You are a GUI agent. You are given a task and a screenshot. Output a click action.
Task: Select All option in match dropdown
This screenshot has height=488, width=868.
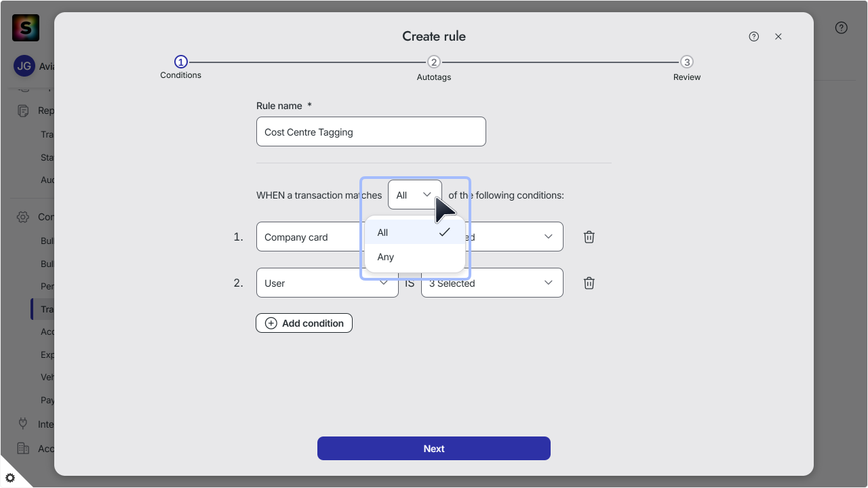414,232
